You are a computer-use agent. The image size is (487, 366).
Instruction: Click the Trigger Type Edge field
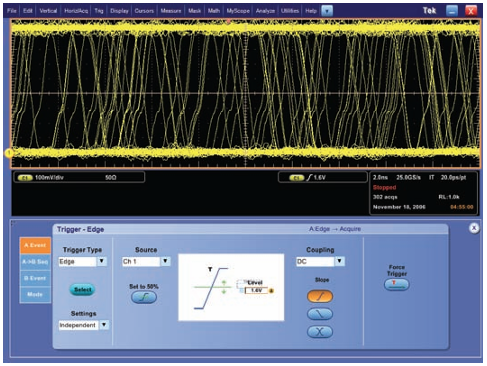[x=78, y=261]
